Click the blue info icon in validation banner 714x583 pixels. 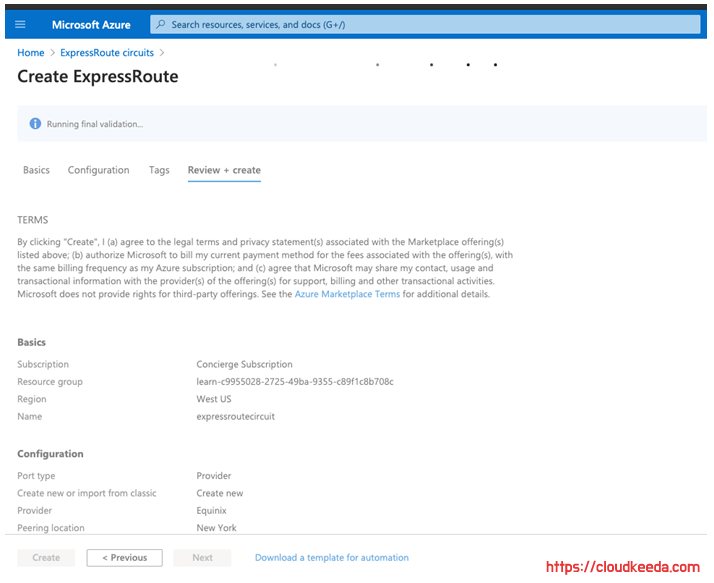pyautogui.click(x=35, y=123)
